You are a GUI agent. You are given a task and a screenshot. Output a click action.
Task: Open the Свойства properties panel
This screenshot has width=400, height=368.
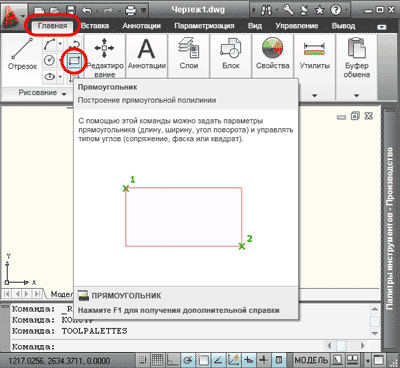click(273, 53)
